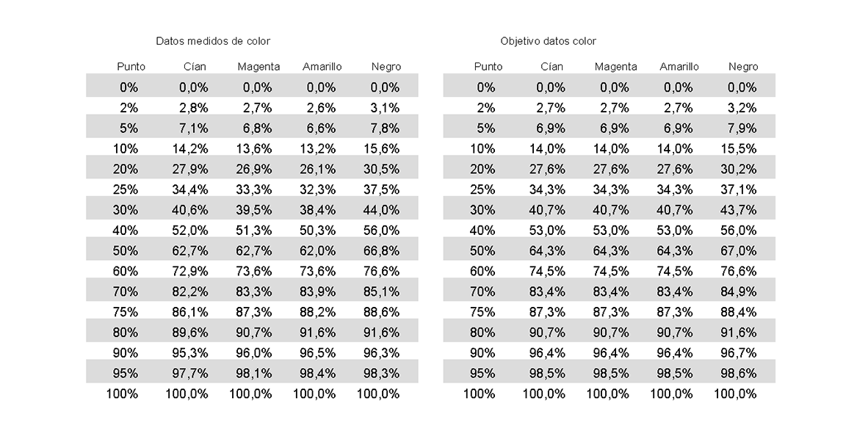The height and width of the screenshot is (434, 868).
Task: Select the Cían header in measured data table
Action: coord(195,66)
